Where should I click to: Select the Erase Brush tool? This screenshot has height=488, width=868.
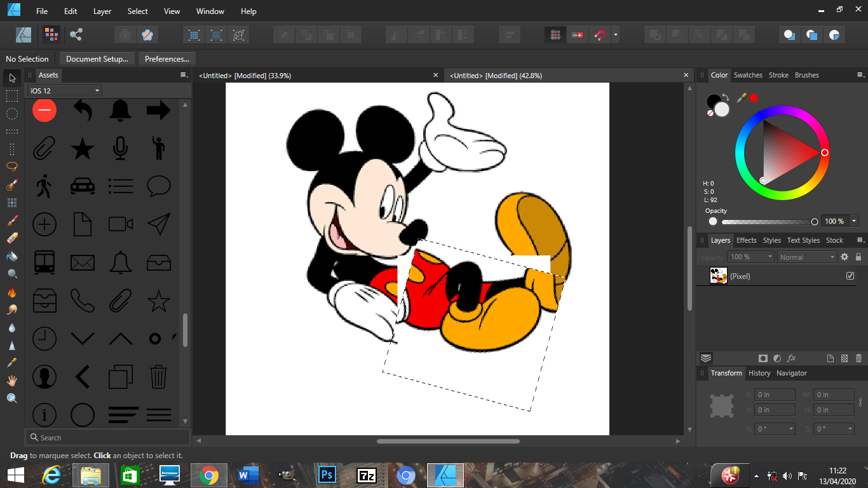coord(12,238)
